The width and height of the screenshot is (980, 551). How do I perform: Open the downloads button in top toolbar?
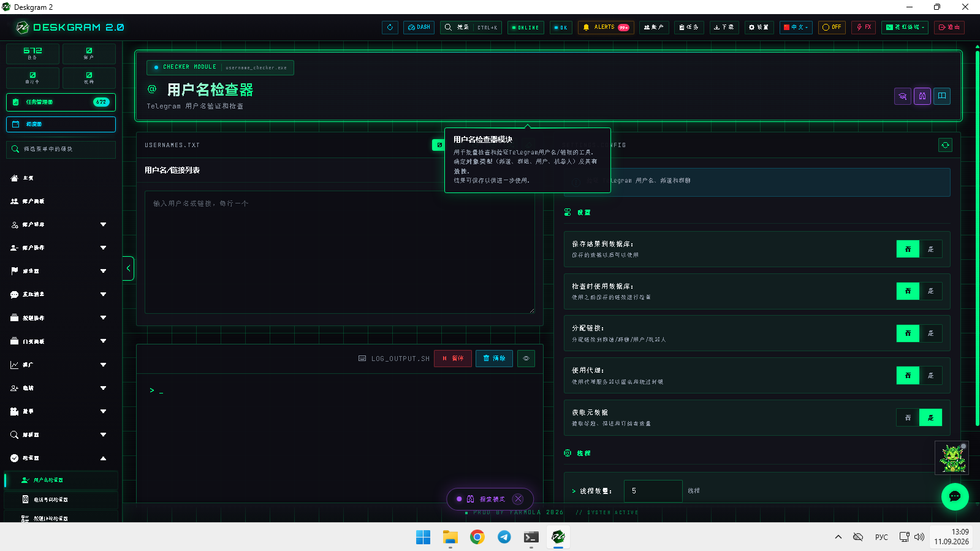click(724, 27)
